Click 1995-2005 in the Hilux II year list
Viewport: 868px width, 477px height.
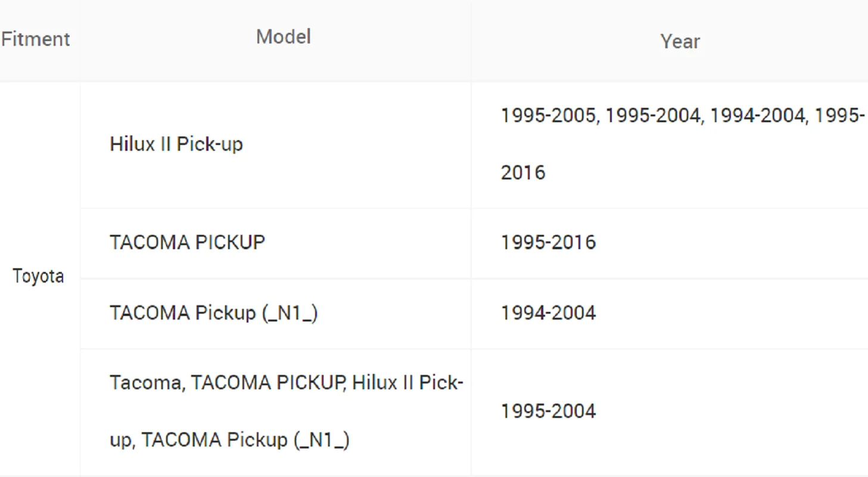[548, 115]
